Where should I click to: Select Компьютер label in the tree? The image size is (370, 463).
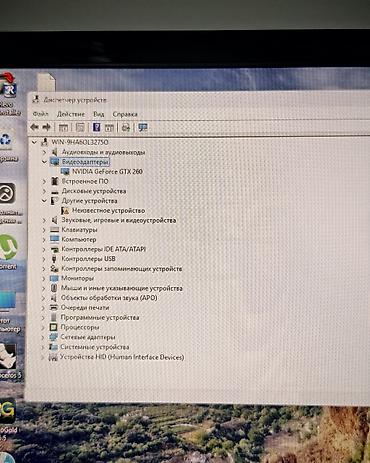[x=79, y=239]
